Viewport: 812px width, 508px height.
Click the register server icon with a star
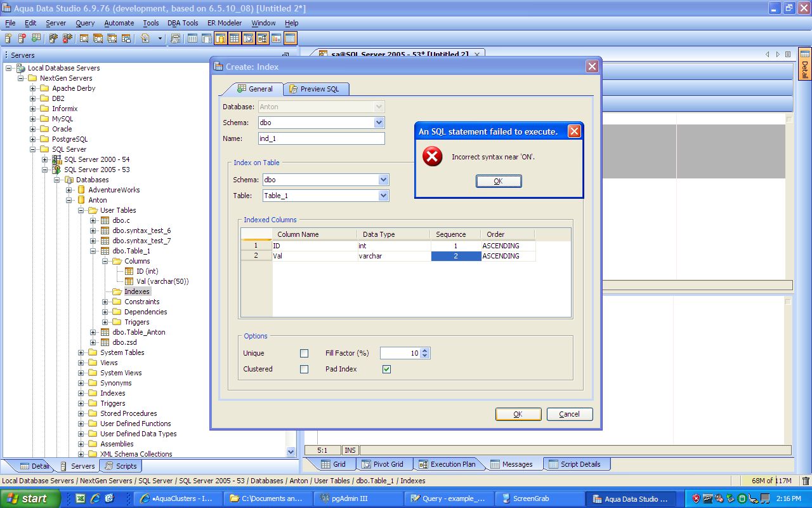[x=10, y=39]
